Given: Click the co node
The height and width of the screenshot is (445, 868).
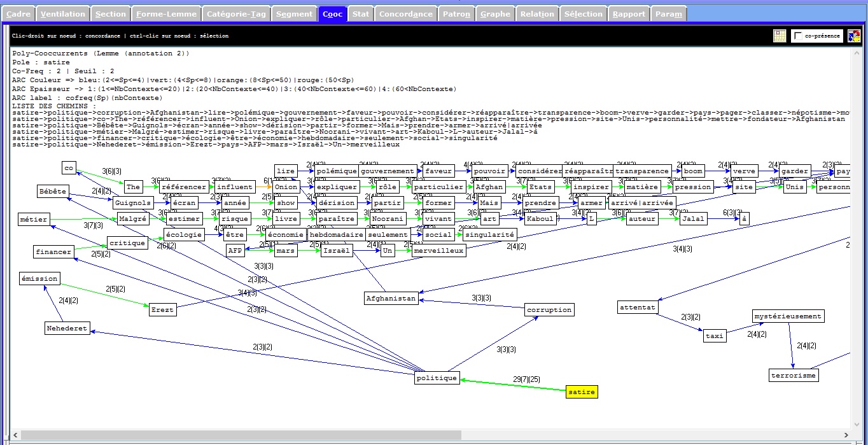Looking at the screenshot, I should click(69, 167).
